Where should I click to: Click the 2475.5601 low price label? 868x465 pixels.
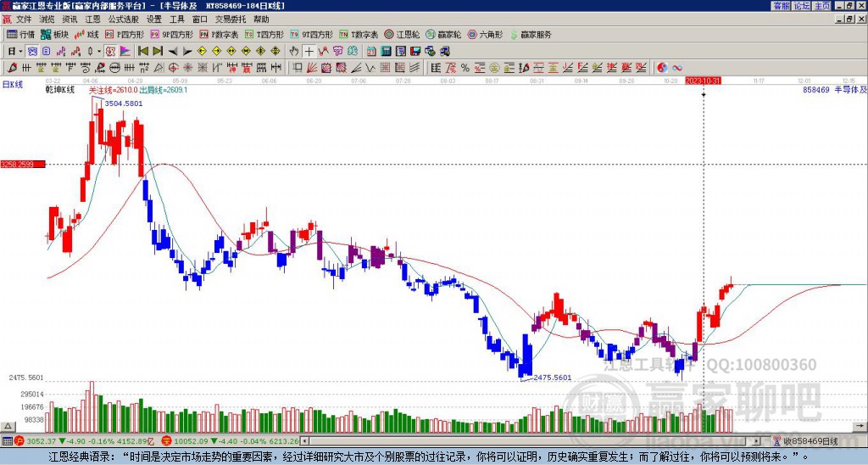[x=553, y=378]
